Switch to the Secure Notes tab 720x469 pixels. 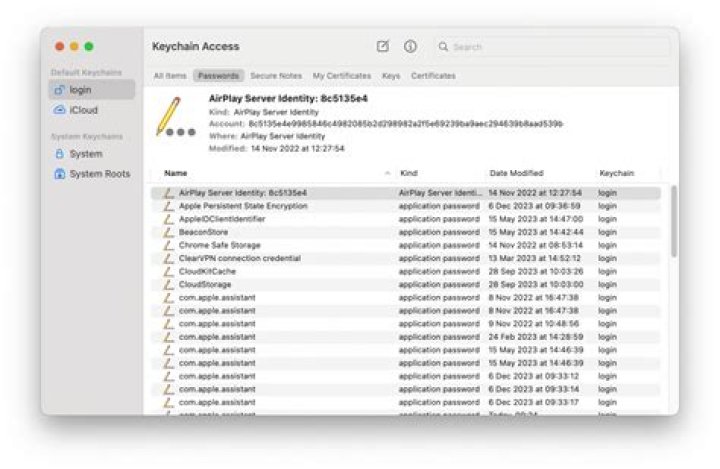click(x=276, y=76)
